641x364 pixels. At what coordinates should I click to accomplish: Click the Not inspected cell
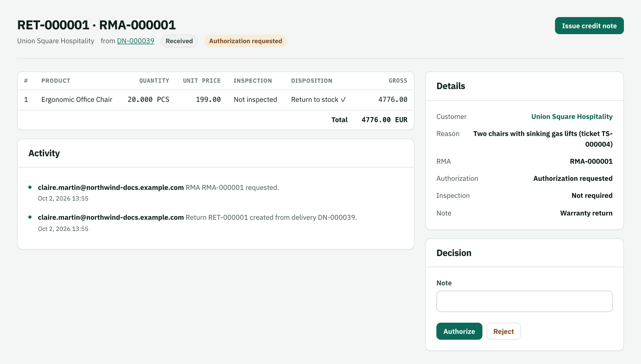coord(255,100)
